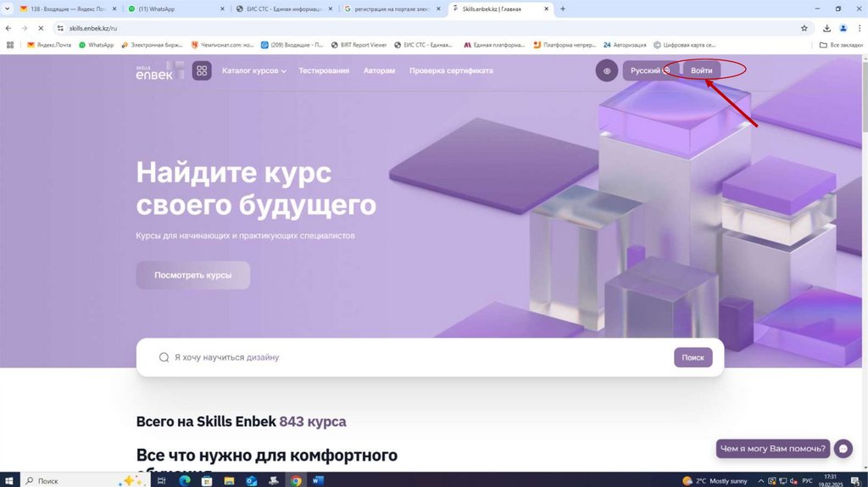The image size is (868, 487).
Task: Go back to previous page
Action: pyautogui.click(x=8, y=28)
